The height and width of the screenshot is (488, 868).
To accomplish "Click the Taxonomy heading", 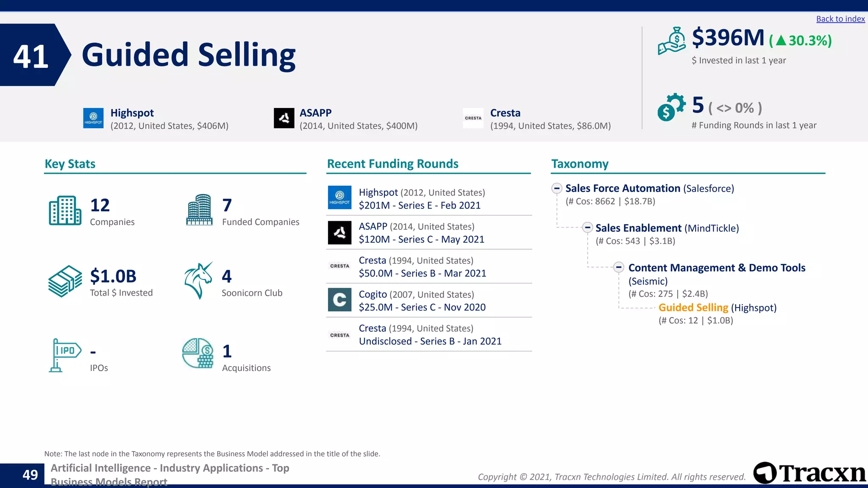I will pos(579,164).
